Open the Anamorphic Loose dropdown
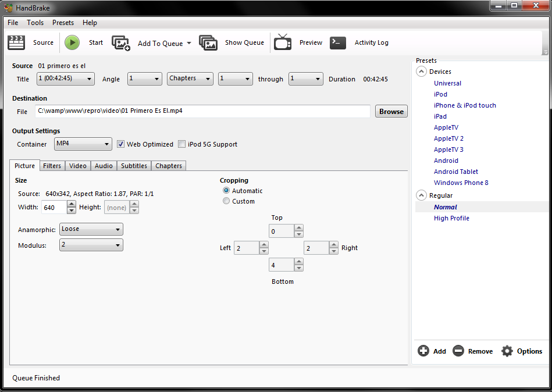Screen dimensions: 552x392 tap(91, 229)
